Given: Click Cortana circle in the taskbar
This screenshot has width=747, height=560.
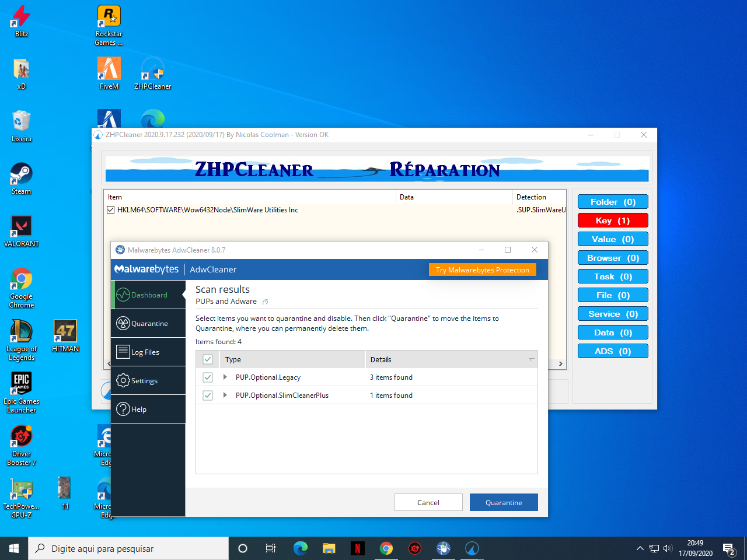Looking at the screenshot, I should click(243, 548).
